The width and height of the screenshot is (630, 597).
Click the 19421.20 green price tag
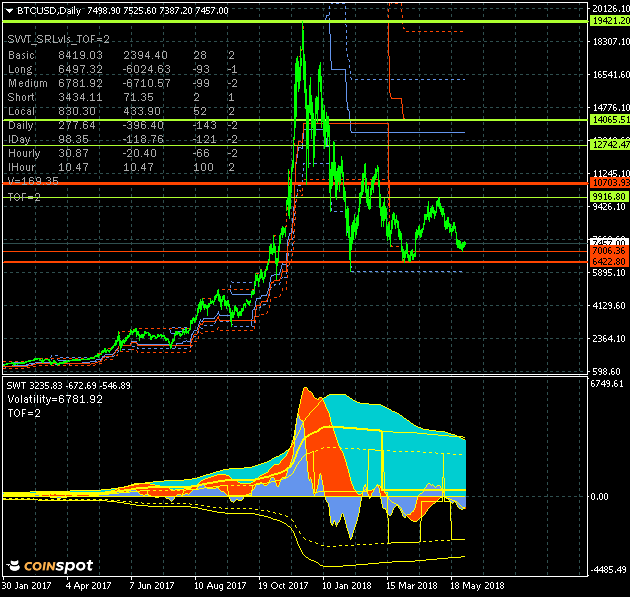pos(608,20)
